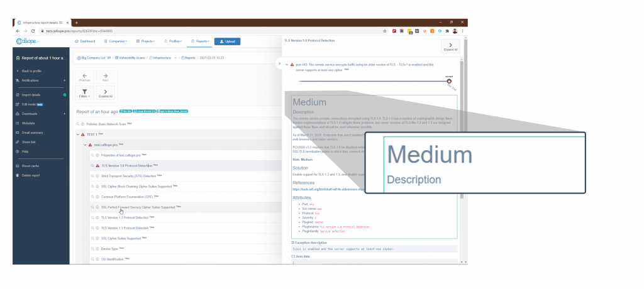The image size is (644, 289).
Task: Open the tools.ietf.org reference link
Action: click(x=328, y=189)
